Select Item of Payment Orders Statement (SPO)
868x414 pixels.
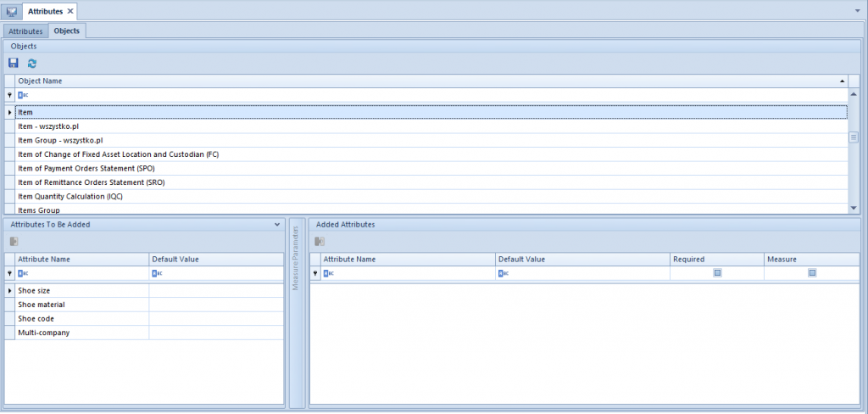[431, 169]
